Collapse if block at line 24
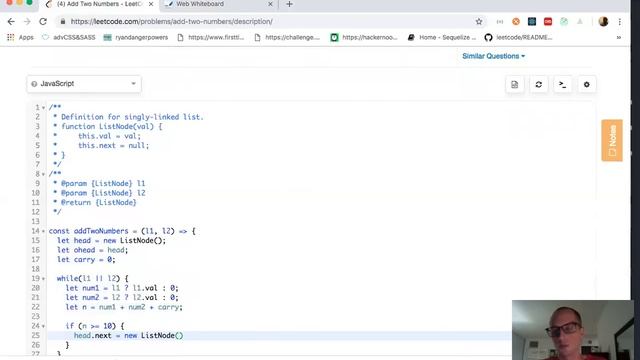 pos(43,327)
